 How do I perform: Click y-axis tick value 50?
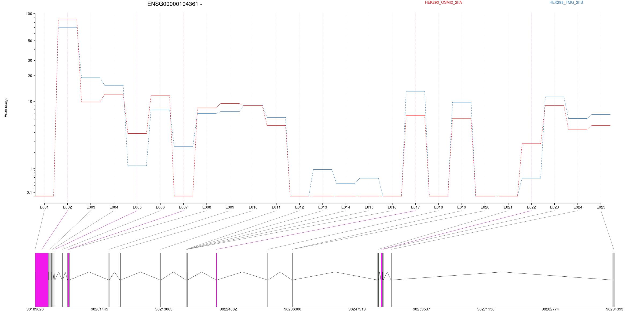click(30, 41)
